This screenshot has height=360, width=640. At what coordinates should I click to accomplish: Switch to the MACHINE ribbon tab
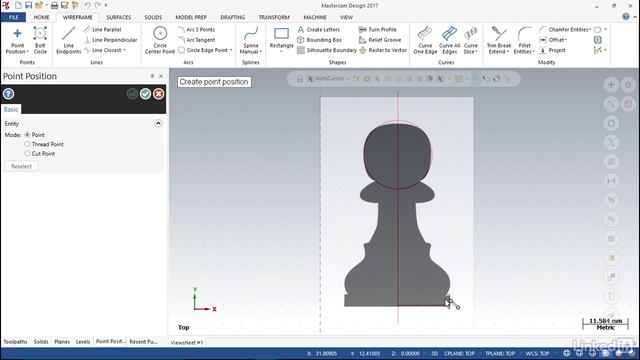(x=315, y=17)
